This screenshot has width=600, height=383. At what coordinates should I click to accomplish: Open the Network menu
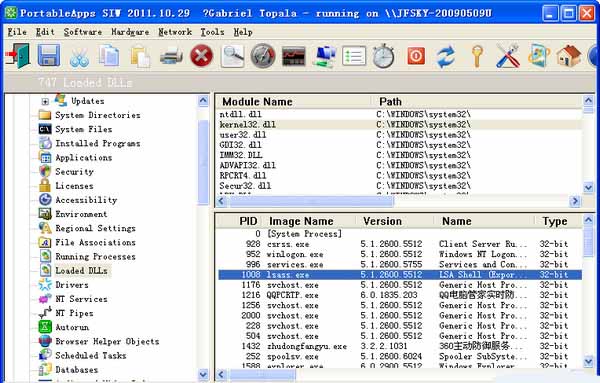tap(175, 32)
